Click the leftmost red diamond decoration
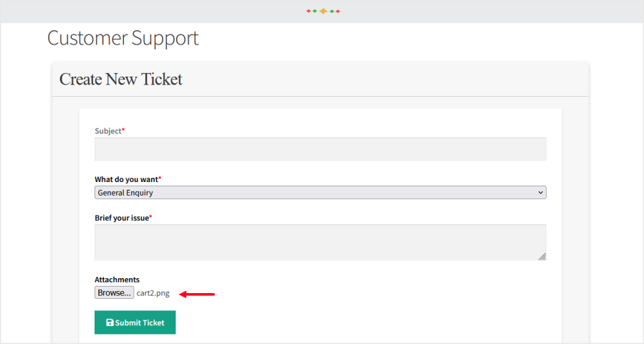The width and height of the screenshot is (644, 344). click(x=308, y=11)
